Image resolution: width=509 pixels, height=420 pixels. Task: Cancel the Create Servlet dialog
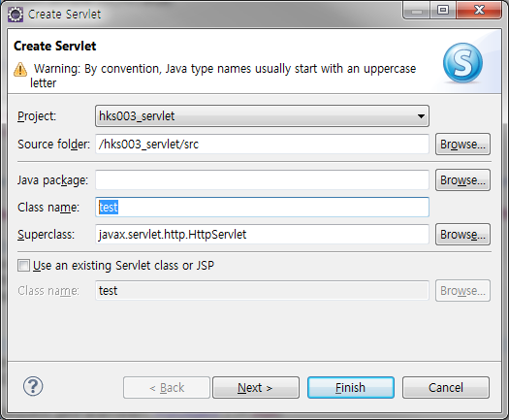(x=446, y=388)
